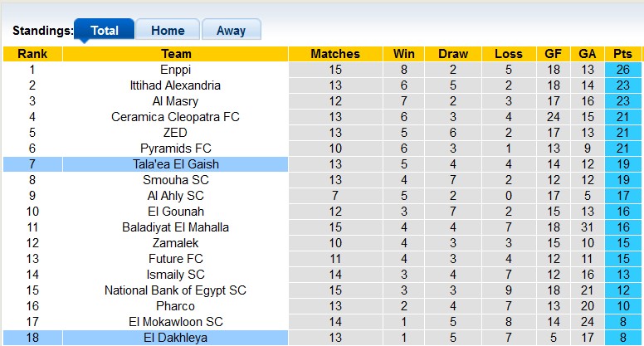Select National Bank of Egypt SC

175,290
